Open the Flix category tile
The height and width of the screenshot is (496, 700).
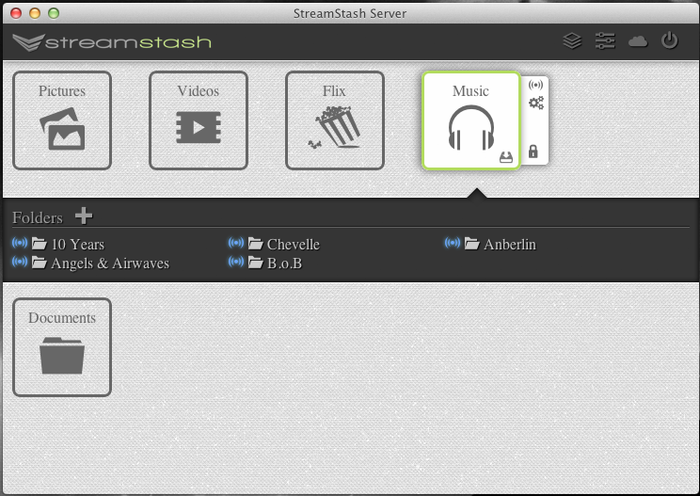point(335,121)
